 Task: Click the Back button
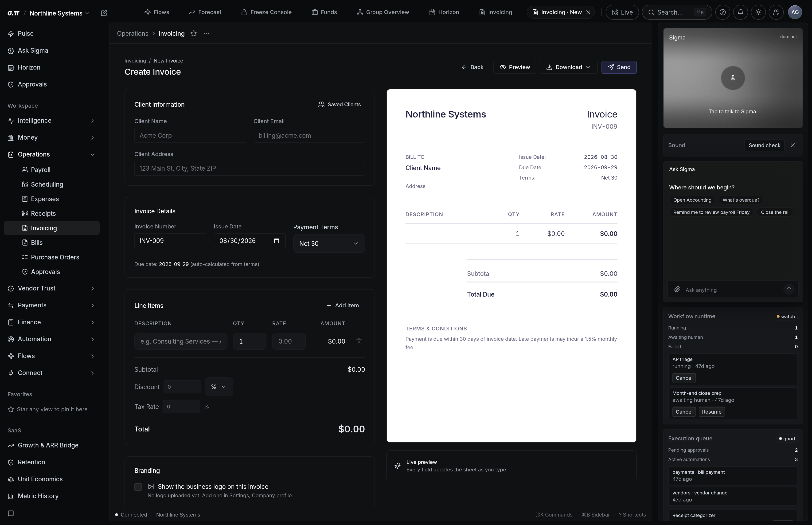point(472,67)
